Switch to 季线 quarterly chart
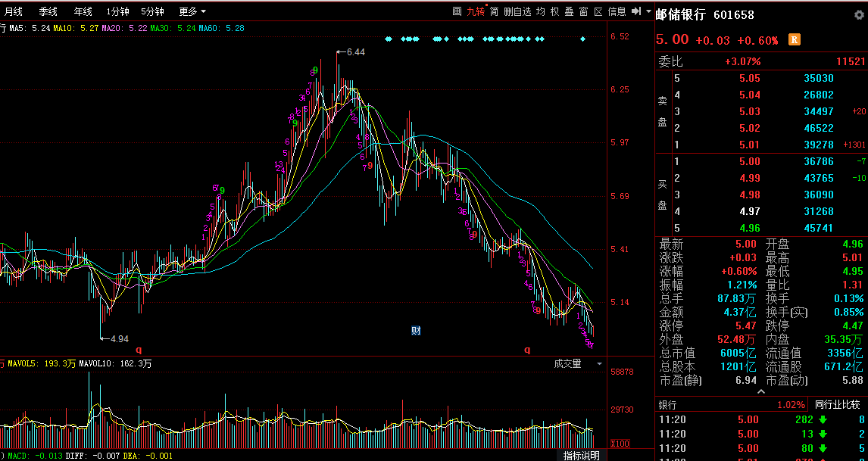 (x=48, y=11)
